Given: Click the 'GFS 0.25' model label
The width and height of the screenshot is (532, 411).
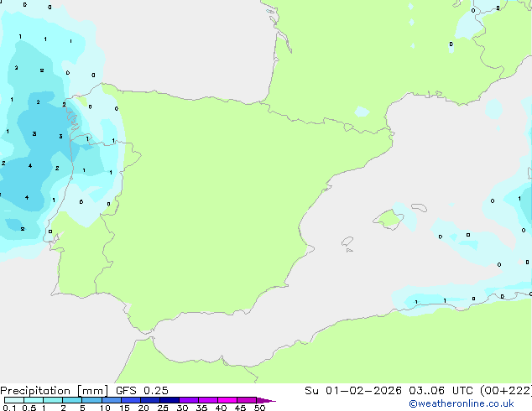Looking at the screenshot, I should [142, 391].
